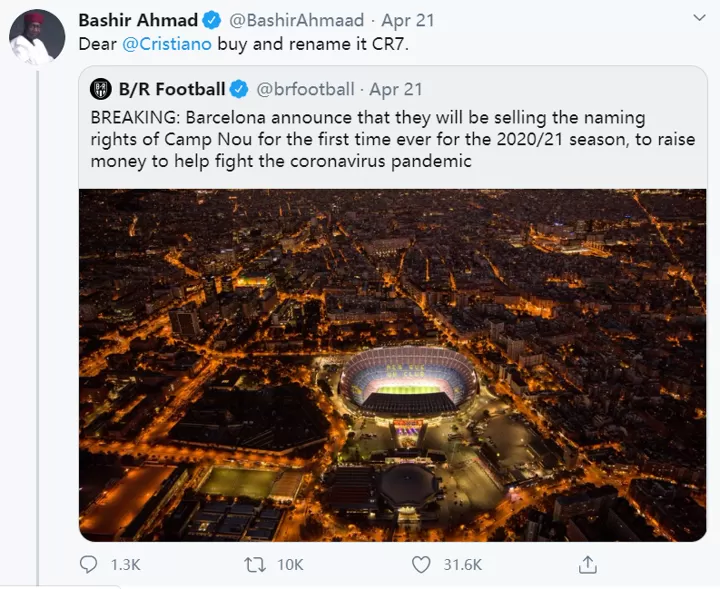View the 31.6K likes count
This screenshot has height=589, width=720.
click(462, 565)
